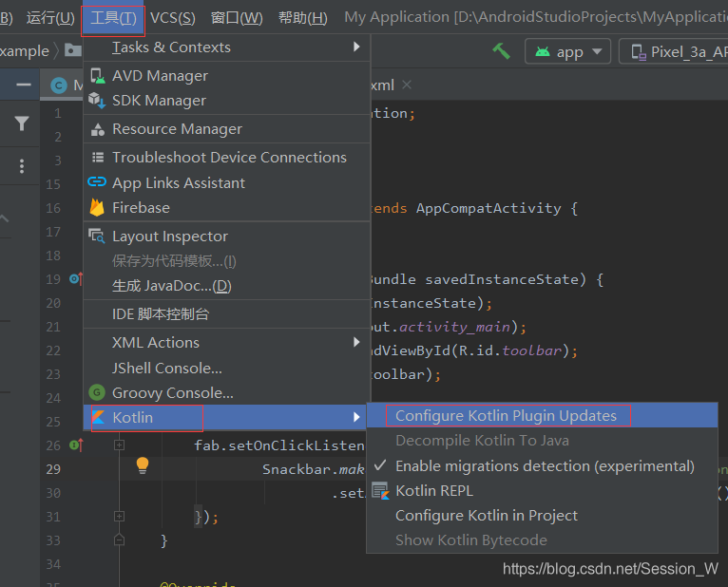Click the green hammer Build icon

tap(502, 51)
